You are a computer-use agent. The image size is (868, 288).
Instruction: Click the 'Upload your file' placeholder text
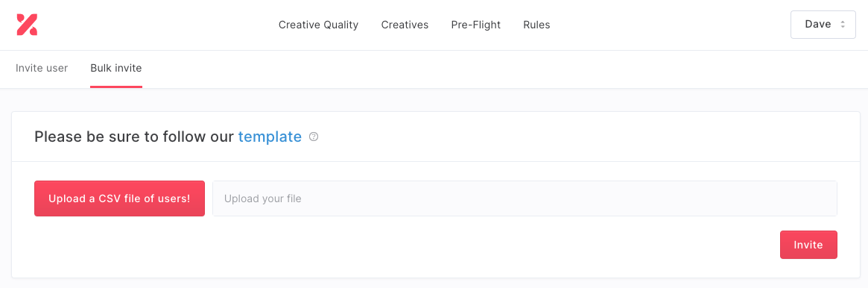click(262, 198)
